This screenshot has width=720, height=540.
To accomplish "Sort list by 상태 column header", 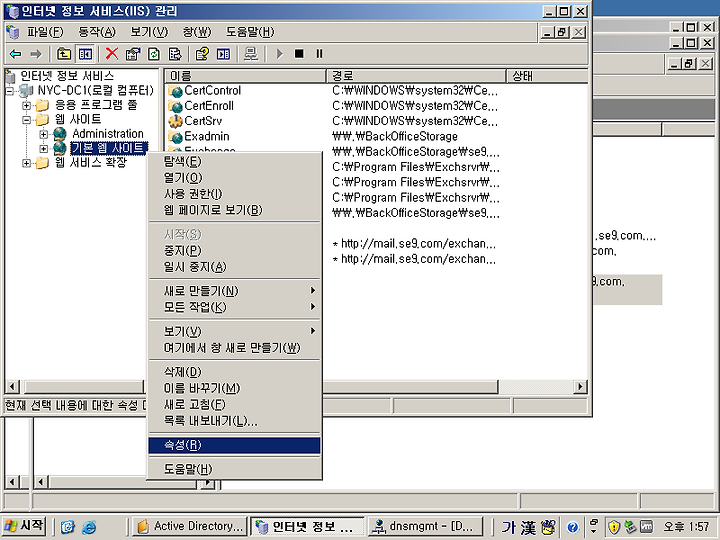I will point(547,76).
